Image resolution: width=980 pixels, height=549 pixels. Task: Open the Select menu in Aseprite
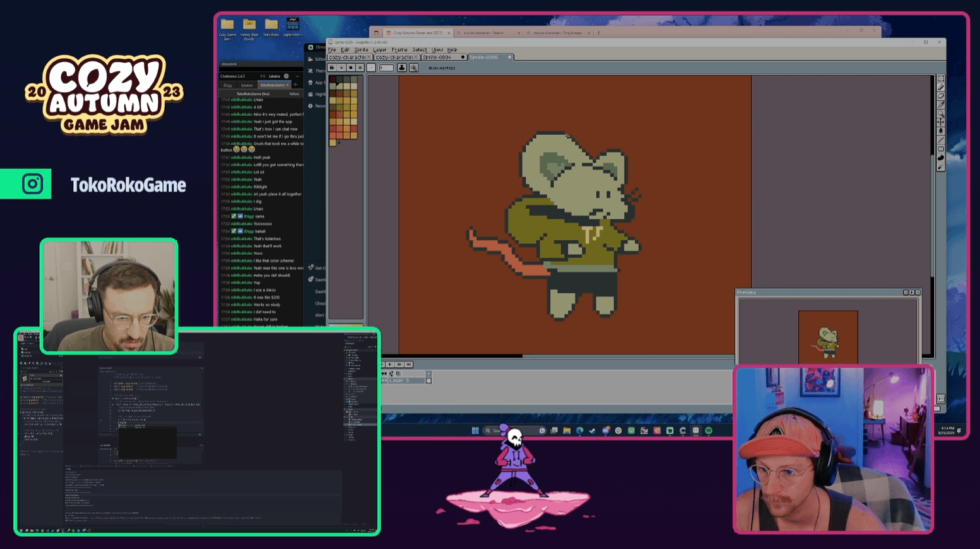point(419,50)
